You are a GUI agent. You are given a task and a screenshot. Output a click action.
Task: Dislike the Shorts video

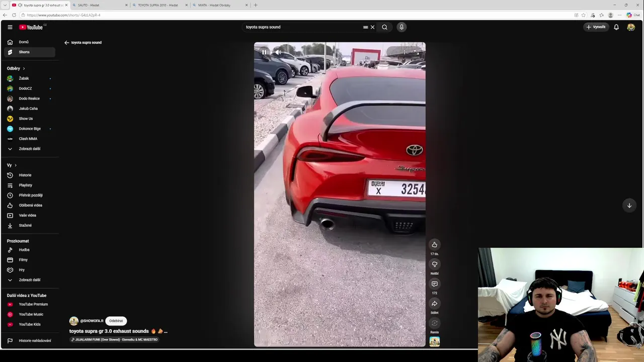[x=435, y=264]
